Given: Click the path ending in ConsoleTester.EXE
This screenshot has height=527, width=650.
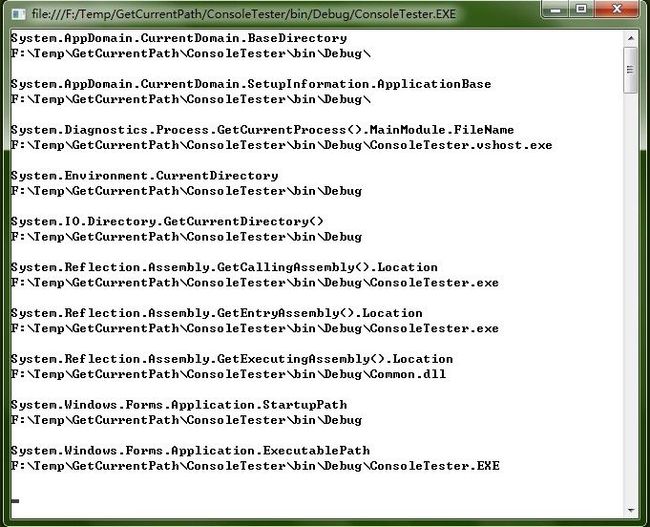Looking at the screenshot, I should tap(255, 466).
